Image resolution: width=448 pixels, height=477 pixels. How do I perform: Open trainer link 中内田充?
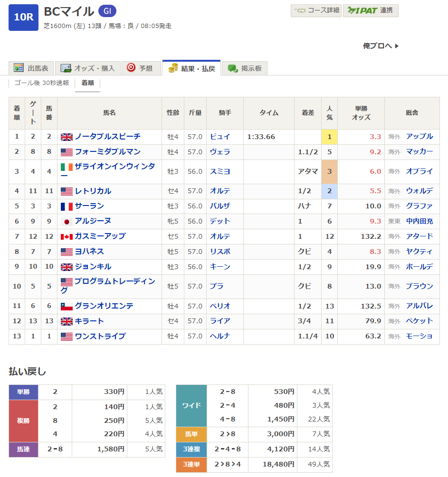pyautogui.click(x=419, y=221)
